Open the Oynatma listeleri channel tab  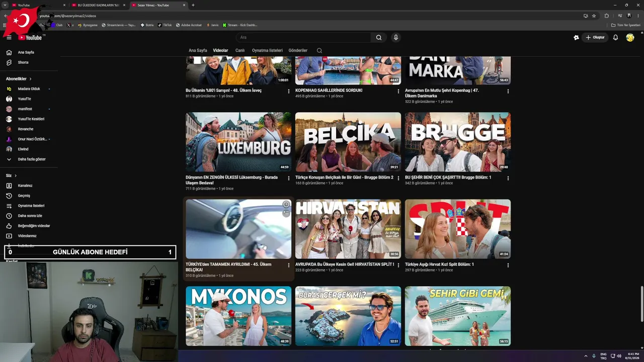pyautogui.click(x=267, y=50)
